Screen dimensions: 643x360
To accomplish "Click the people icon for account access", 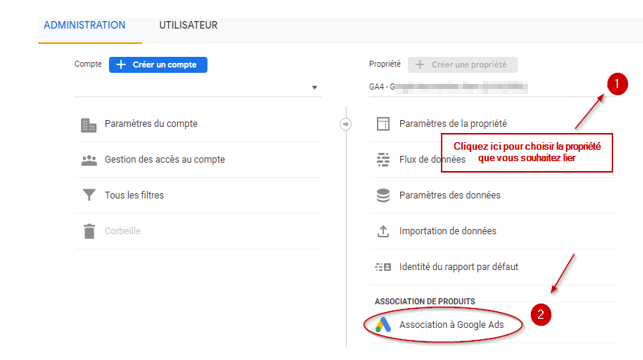I will [89, 160].
